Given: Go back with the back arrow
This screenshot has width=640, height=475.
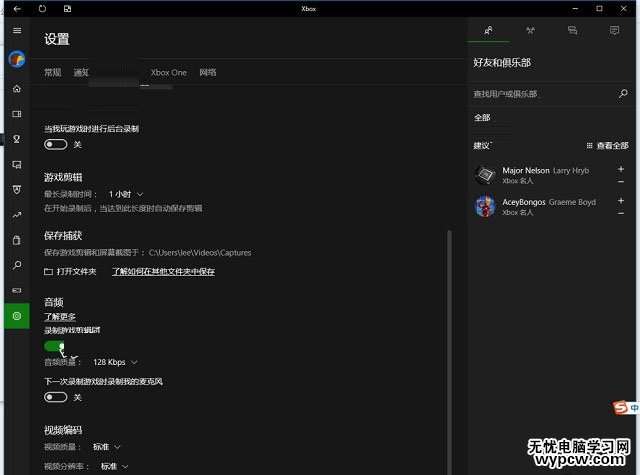Looking at the screenshot, I should (x=17, y=9).
